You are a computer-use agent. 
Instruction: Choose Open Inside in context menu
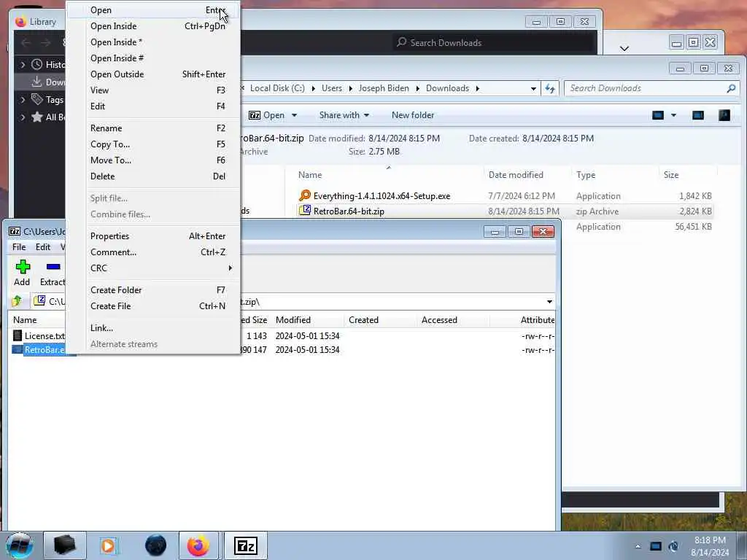[x=152, y=26]
